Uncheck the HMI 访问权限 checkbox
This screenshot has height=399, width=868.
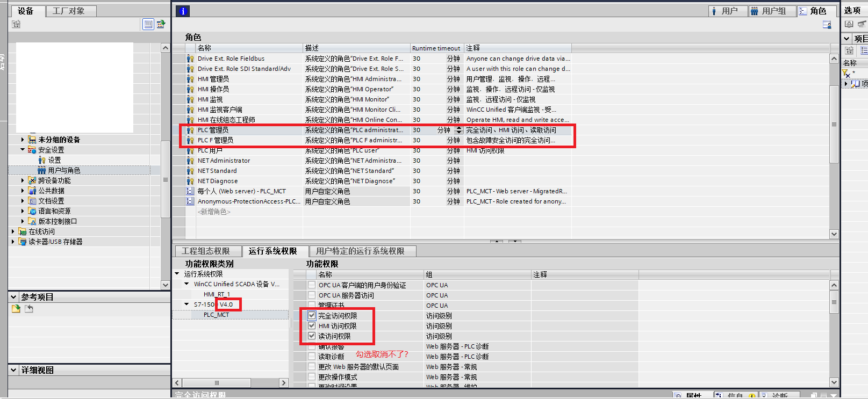(x=312, y=326)
